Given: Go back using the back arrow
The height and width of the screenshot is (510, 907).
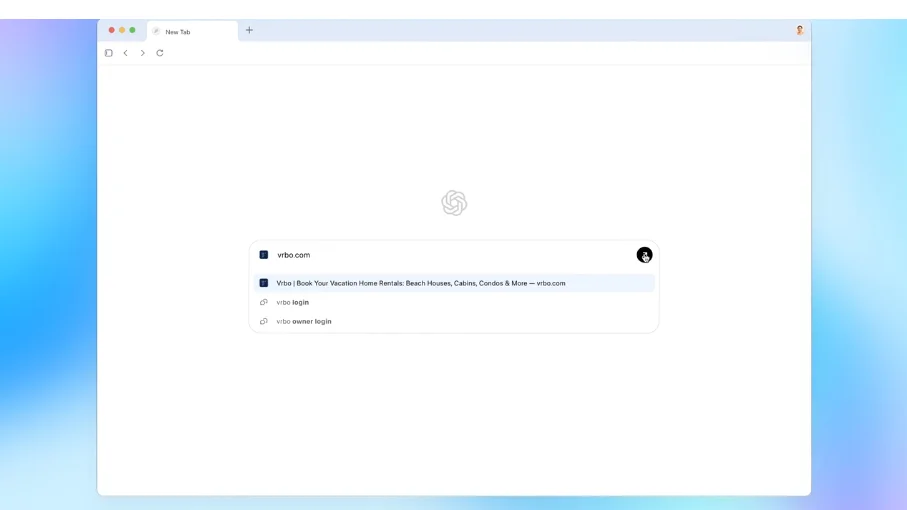Looking at the screenshot, I should 126,53.
